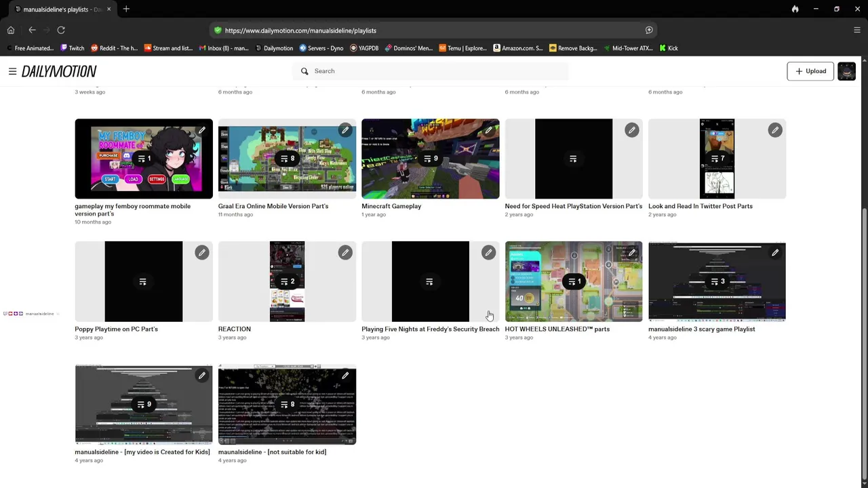Open the femboy roommate playlist thumbnail
Viewport: 868px width, 488px height.
pyautogui.click(x=144, y=159)
